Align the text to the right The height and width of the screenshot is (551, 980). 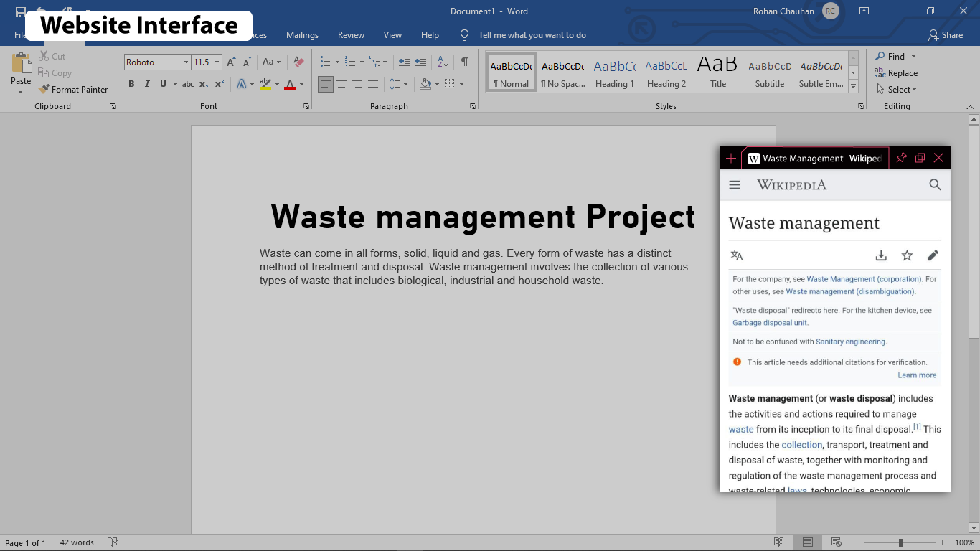coord(357,85)
